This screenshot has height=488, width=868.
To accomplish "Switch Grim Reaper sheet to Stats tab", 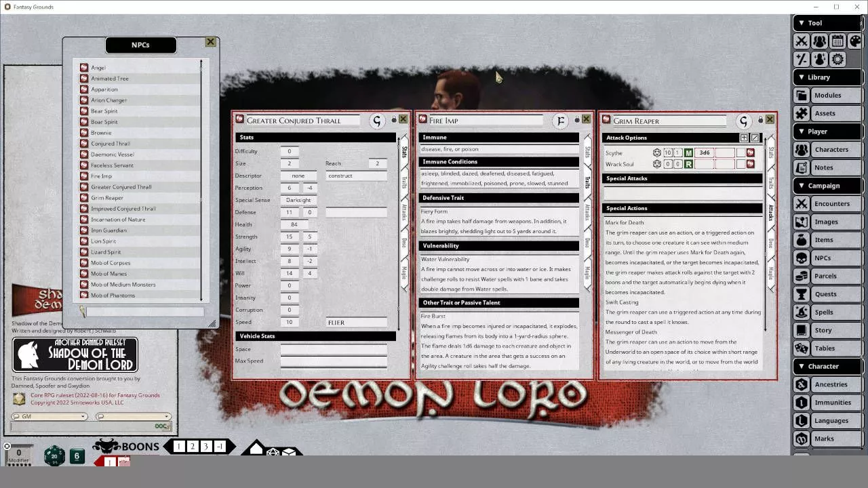I will (771, 152).
